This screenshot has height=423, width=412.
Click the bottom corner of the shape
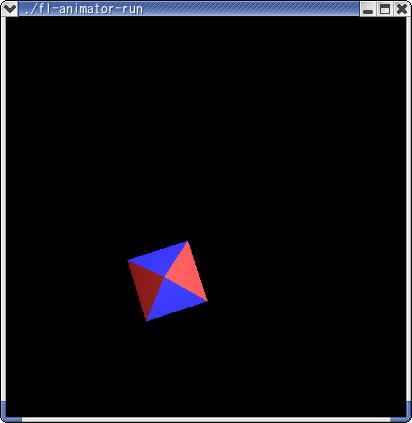(x=146, y=320)
